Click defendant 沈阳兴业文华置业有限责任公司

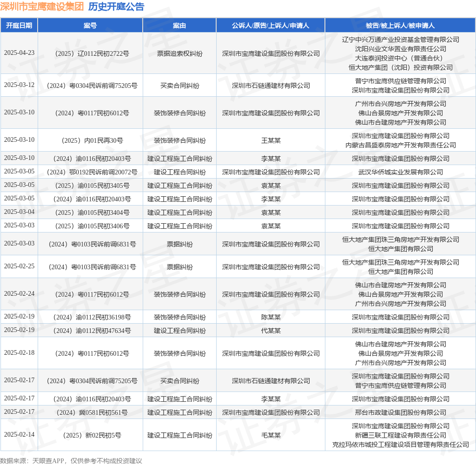pos(400,49)
